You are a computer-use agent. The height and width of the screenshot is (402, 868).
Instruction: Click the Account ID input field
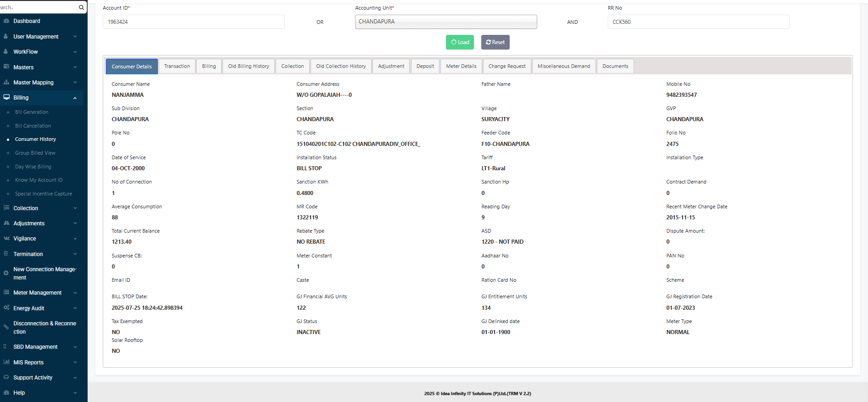pyautogui.click(x=194, y=22)
